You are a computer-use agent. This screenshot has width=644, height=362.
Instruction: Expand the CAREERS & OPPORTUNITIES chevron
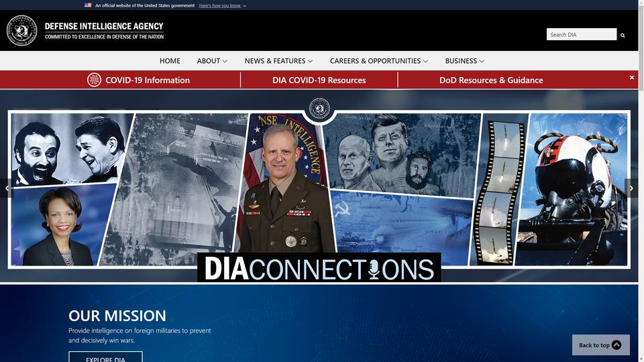pos(425,61)
